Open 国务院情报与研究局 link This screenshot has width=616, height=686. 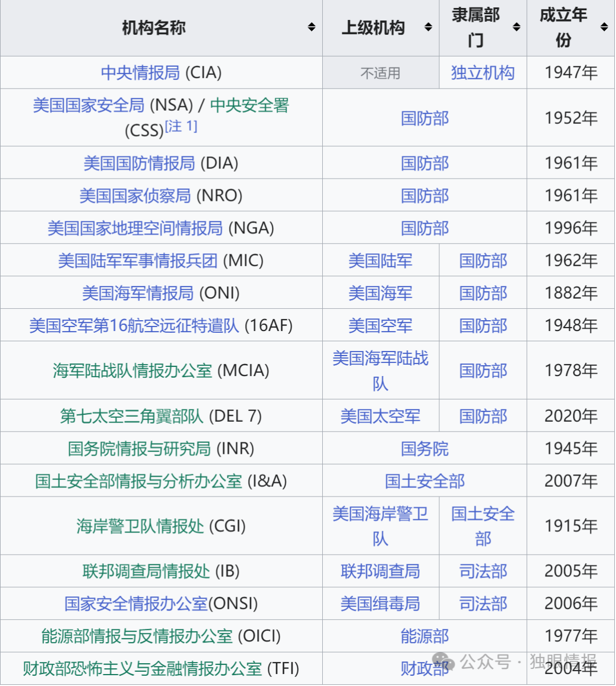[x=140, y=449]
